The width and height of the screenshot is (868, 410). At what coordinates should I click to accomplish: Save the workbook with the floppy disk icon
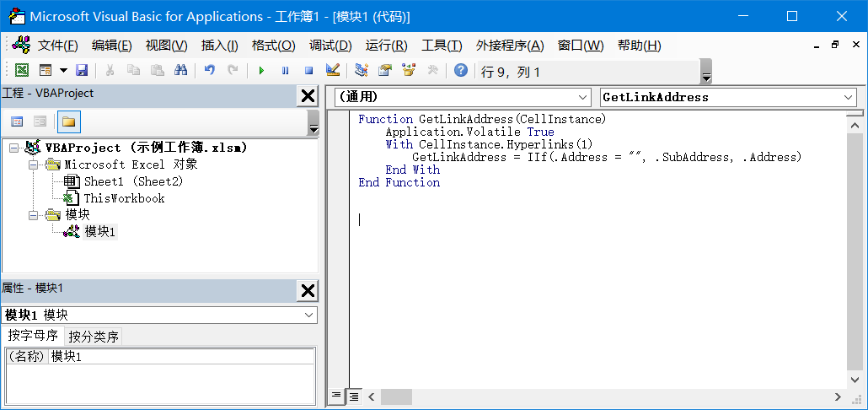tap(82, 70)
